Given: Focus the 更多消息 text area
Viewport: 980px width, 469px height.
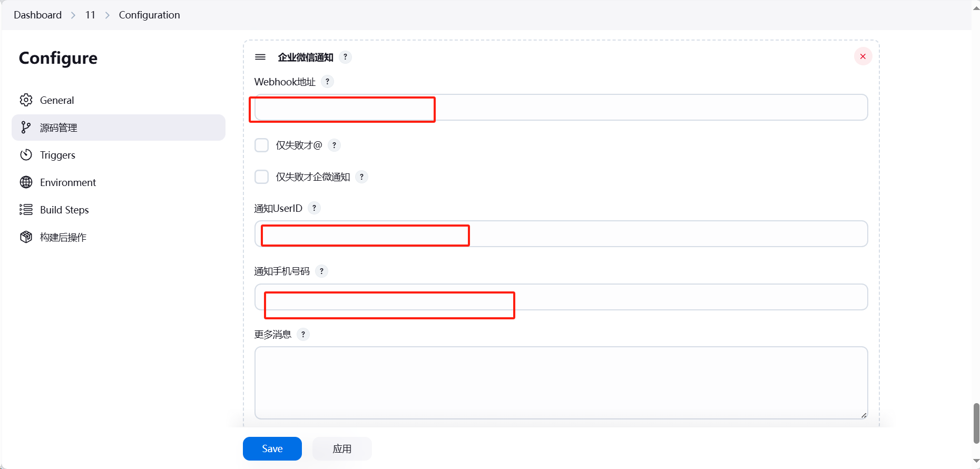Looking at the screenshot, I should pos(561,383).
